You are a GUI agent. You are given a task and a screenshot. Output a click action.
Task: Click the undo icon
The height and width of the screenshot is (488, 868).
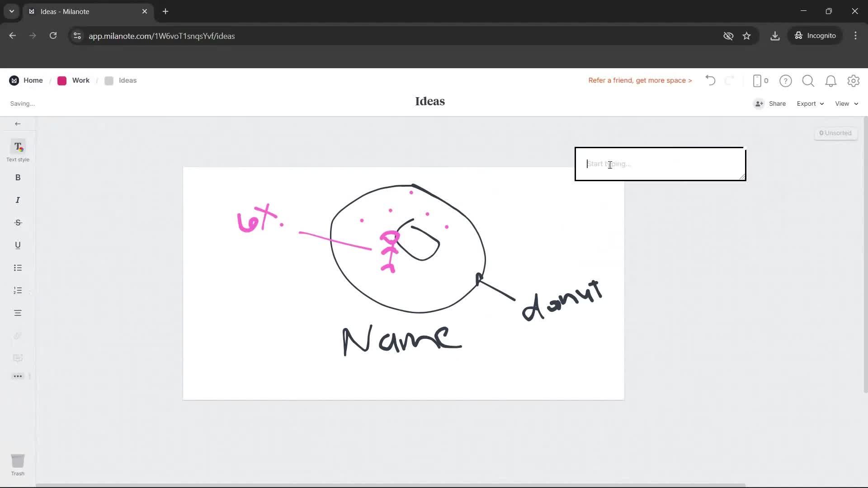[710, 80]
